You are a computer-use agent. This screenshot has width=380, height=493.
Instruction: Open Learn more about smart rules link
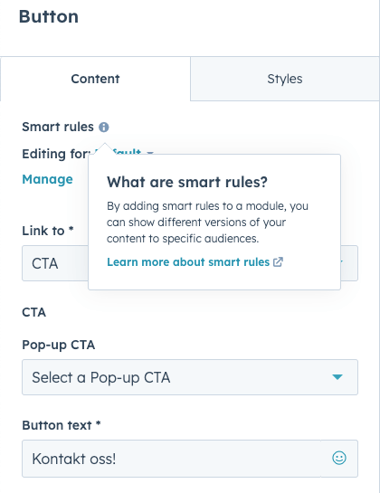point(188,262)
